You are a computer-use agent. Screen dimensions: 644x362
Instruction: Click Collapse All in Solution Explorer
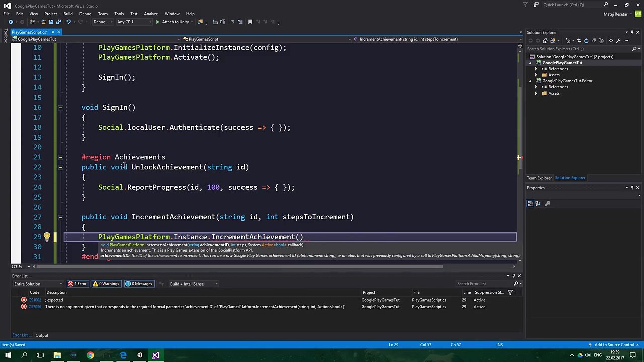(x=594, y=41)
